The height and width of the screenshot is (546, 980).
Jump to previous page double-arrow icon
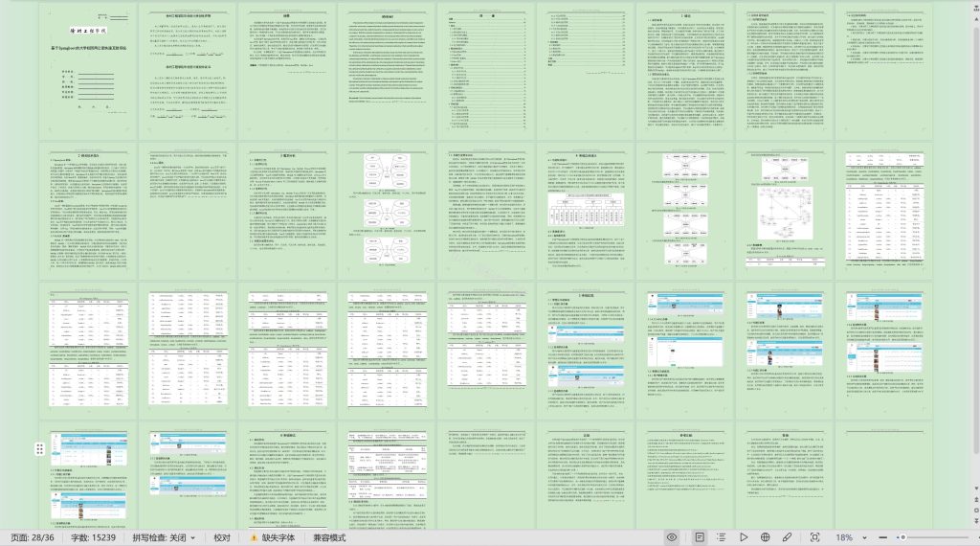976,500
